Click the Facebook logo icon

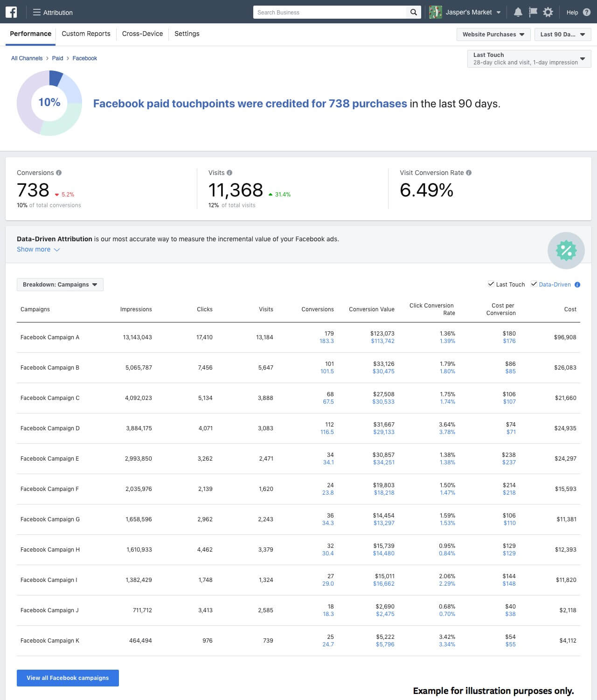[11, 12]
